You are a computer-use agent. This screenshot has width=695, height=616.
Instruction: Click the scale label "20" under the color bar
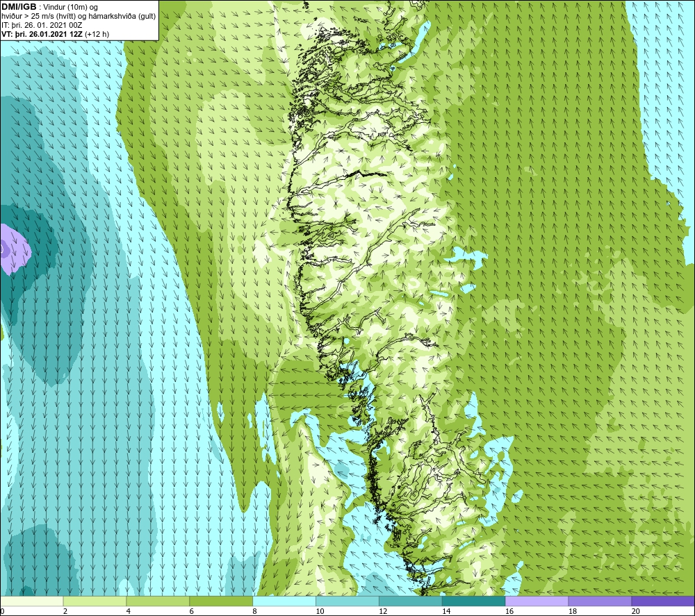[636, 611]
